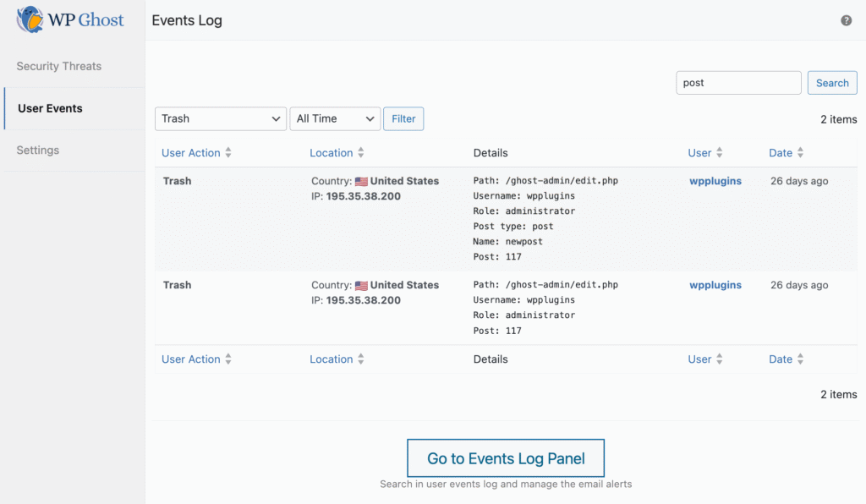Click sort arrows beside top User Action header

click(228, 153)
